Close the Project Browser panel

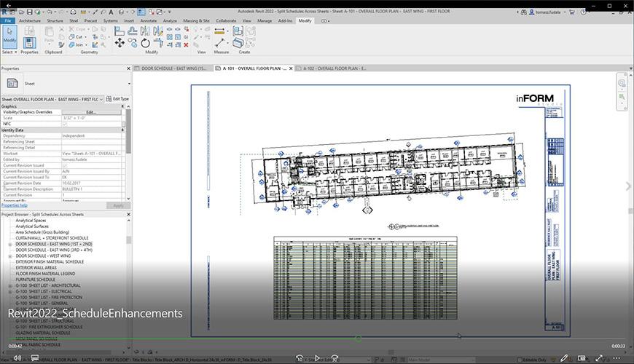pos(128,215)
